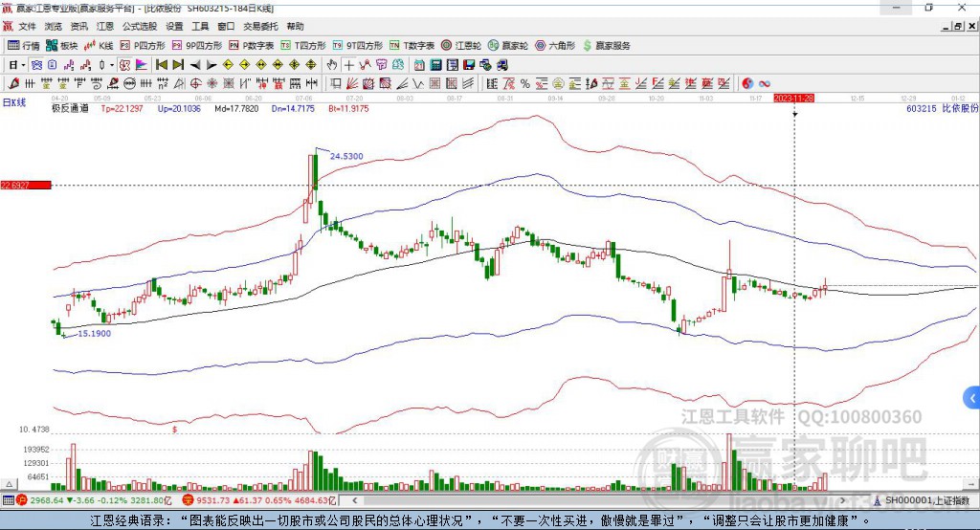The image size is (980, 530).
Task: Click the 22.6927 red price label
Action: click(x=26, y=185)
